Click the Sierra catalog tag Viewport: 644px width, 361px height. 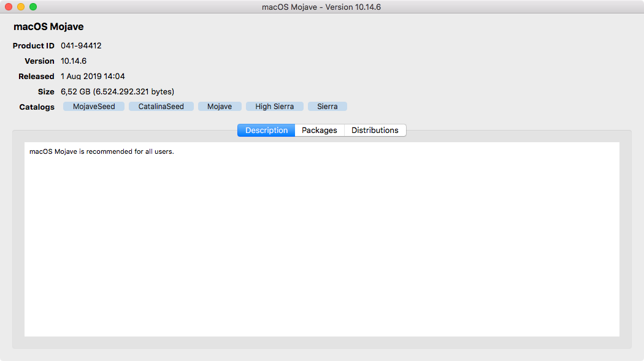pos(328,106)
